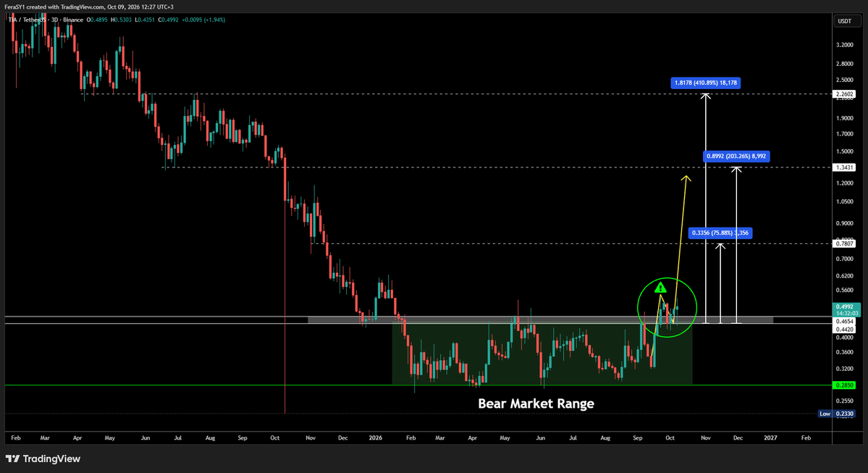868x473 pixels.
Task: Click the 0.3356 (75.88%) measurement label
Action: tap(720, 233)
